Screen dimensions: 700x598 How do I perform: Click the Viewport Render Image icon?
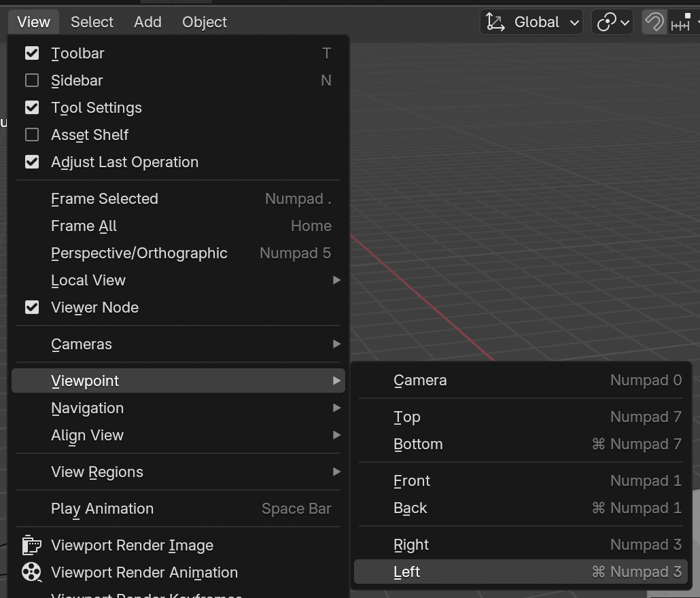[31, 545]
